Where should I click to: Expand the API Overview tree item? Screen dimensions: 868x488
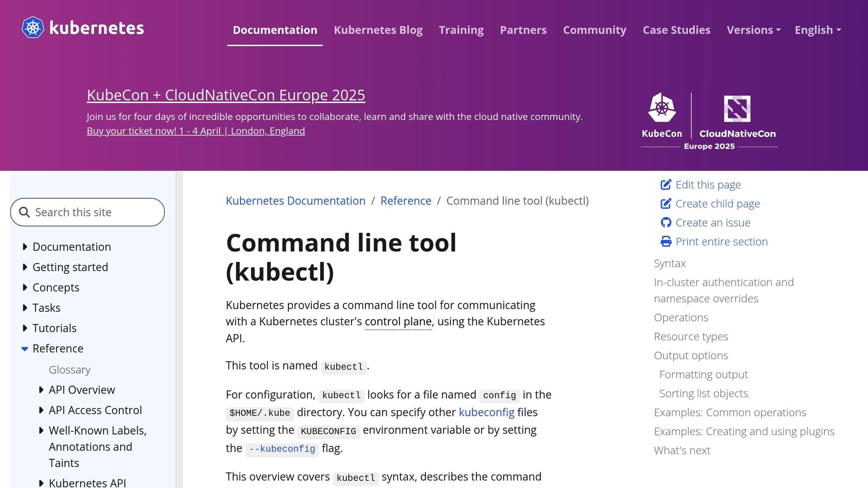[41, 389]
